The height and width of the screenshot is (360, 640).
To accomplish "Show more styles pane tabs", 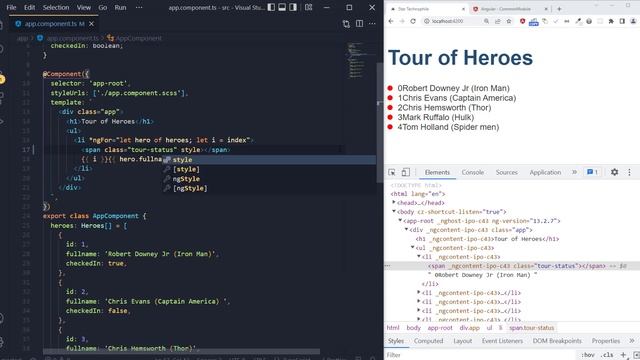I will [632, 341].
